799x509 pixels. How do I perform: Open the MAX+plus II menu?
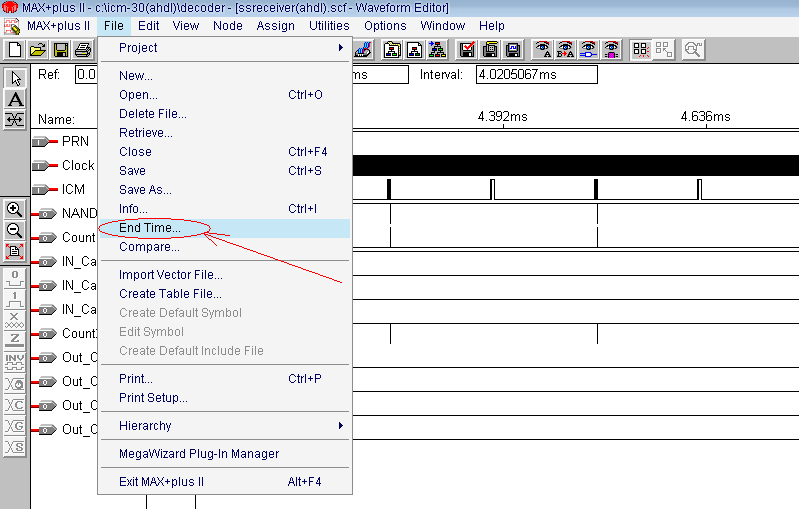[x=58, y=25]
